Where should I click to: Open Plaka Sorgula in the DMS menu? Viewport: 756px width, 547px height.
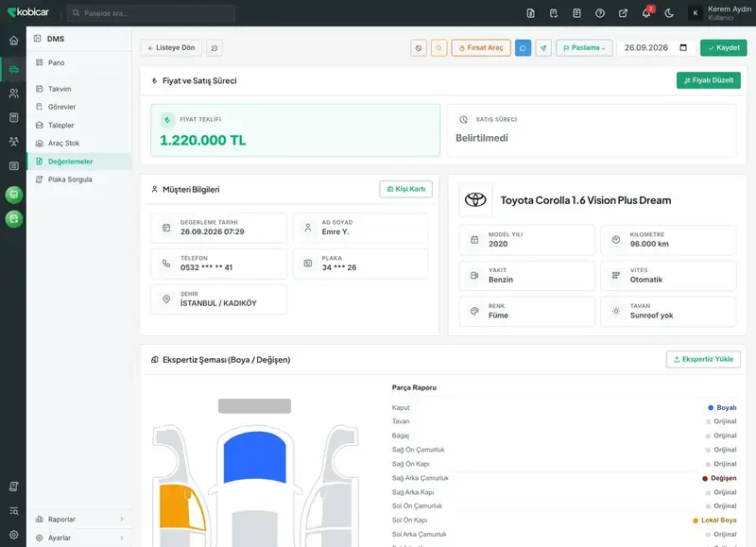(x=79, y=179)
